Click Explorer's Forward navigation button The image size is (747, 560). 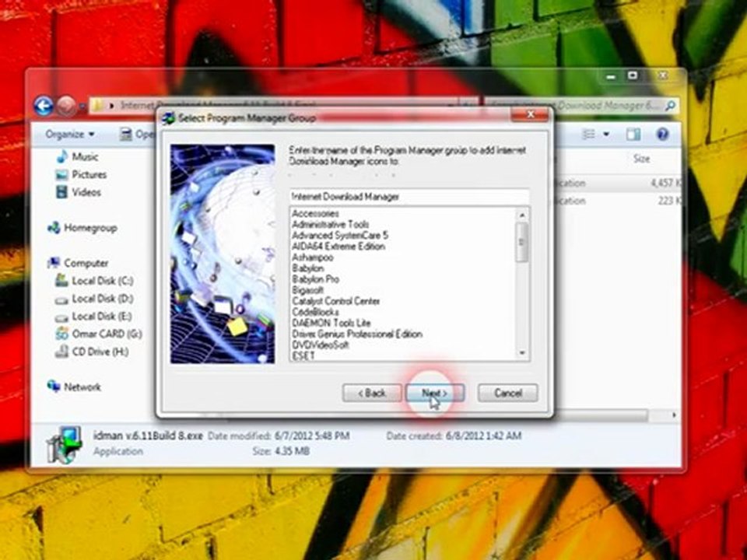(x=66, y=106)
